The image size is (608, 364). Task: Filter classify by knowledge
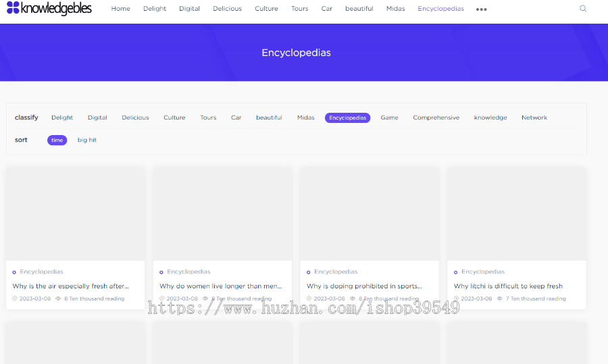coord(490,118)
